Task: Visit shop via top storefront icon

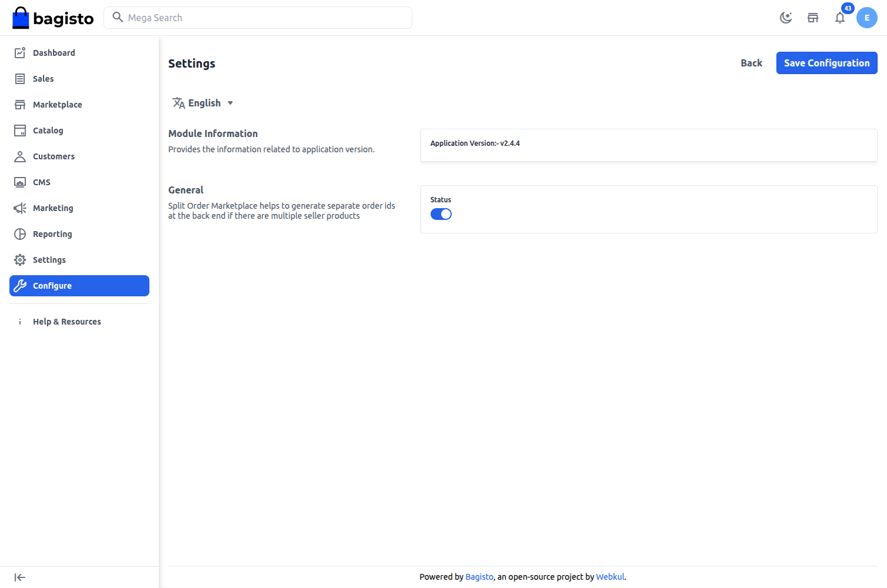Action: (813, 18)
